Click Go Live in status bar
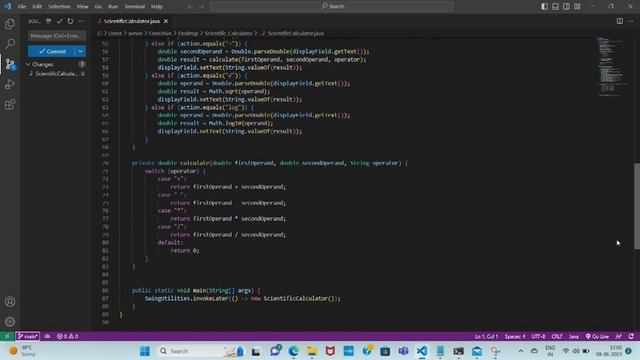The image size is (640, 360). pos(598,336)
